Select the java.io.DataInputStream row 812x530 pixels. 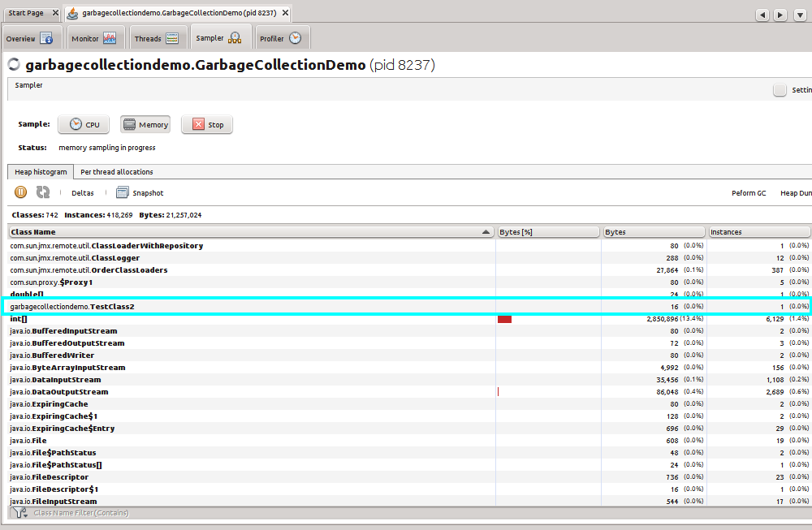(x=409, y=379)
